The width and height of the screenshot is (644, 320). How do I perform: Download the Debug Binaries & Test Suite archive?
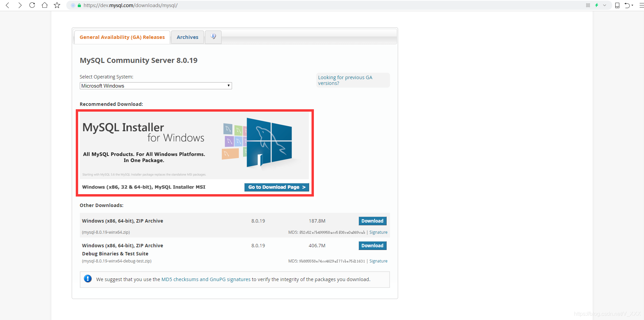pos(372,246)
